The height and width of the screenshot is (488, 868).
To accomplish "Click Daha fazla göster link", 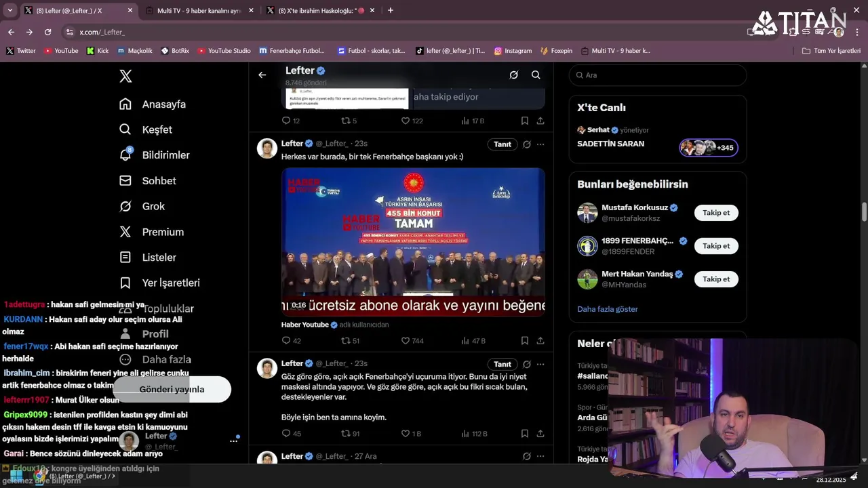I will tap(608, 309).
